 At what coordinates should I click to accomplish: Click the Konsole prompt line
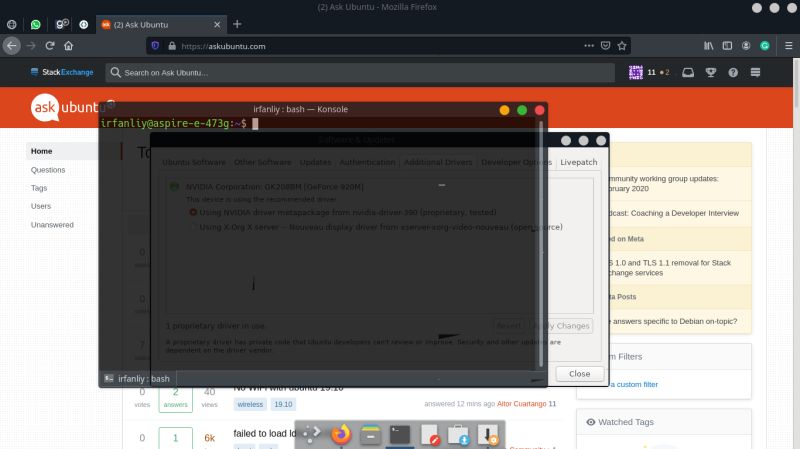(x=179, y=123)
